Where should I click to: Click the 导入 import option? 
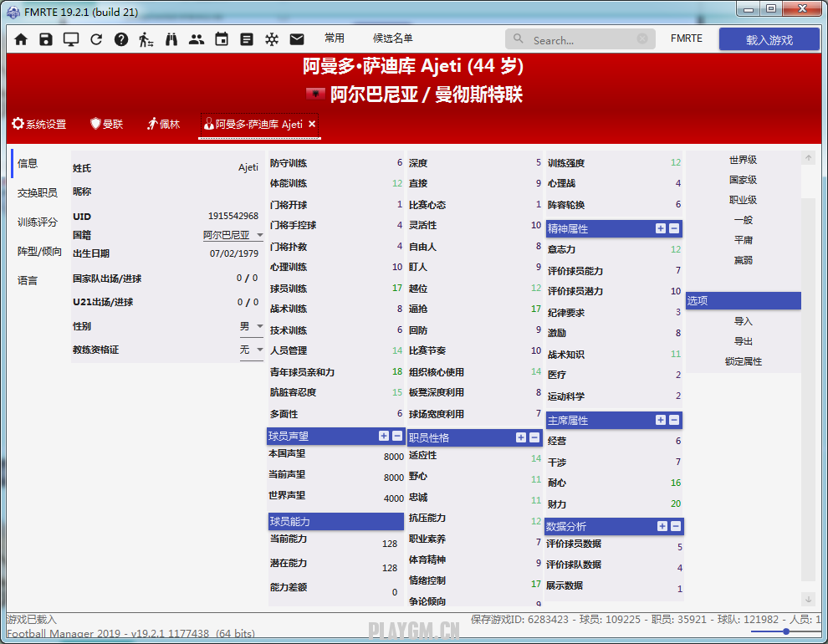click(743, 321)
